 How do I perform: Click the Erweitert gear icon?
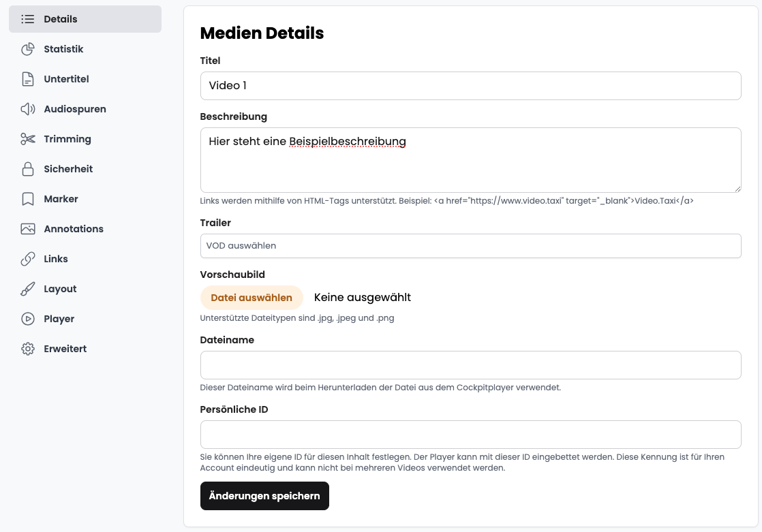(28, 349)
